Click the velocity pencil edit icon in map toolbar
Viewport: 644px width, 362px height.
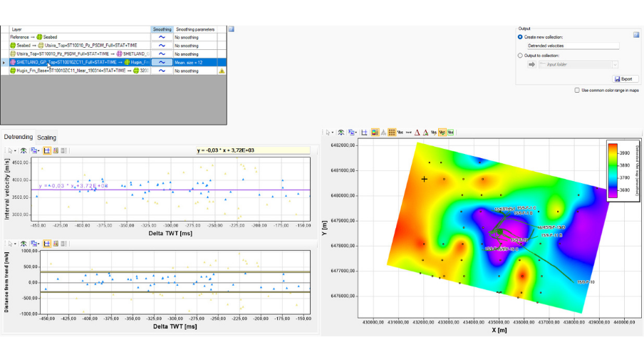(434, 133)
